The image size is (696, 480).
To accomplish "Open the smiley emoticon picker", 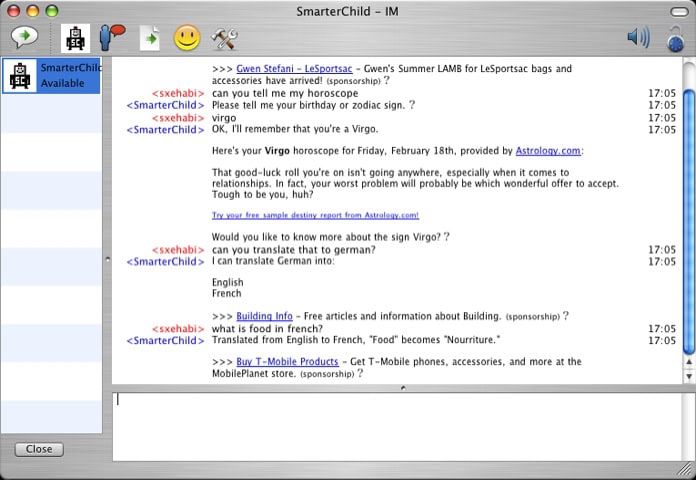I will click(x=187, y=38).
